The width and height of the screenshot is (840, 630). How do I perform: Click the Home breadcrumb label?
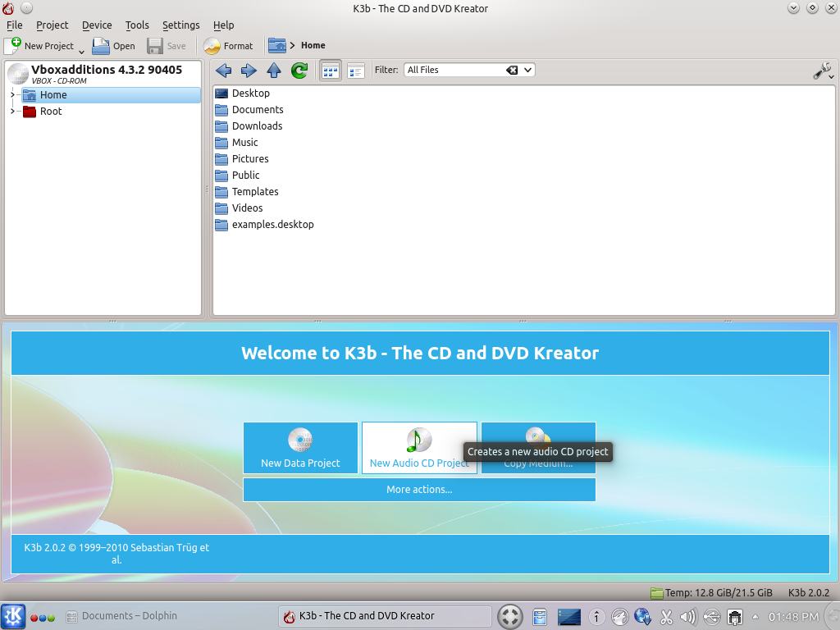313,46
